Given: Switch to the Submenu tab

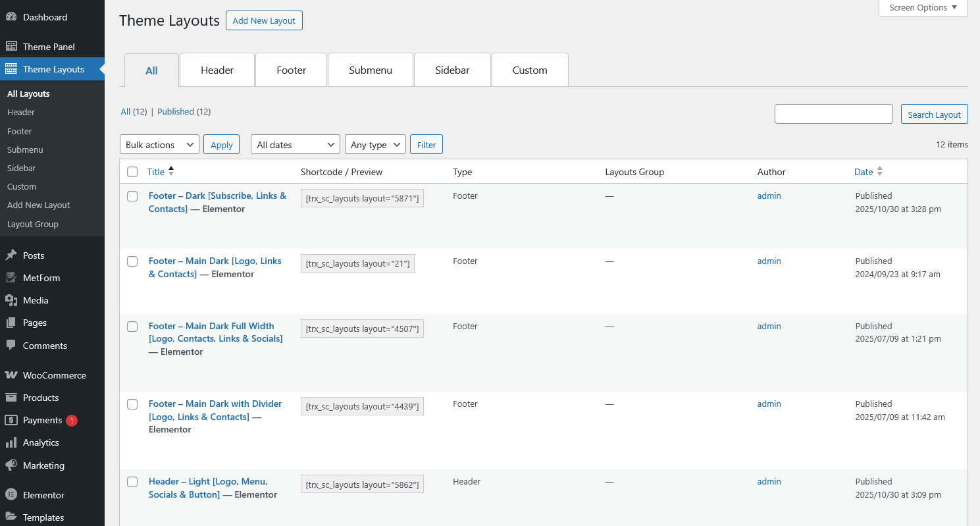Looking at the screenshot, I should click(371, 70).
